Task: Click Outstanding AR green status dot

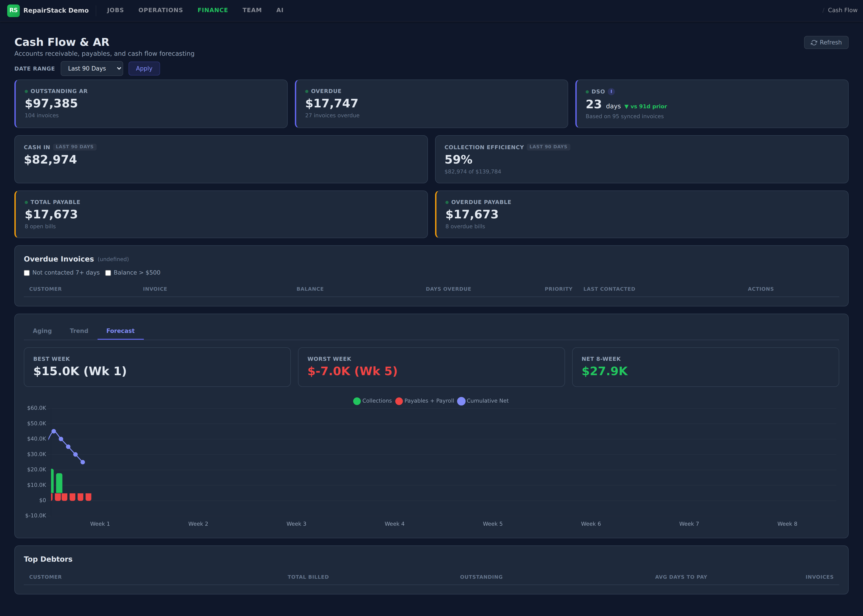Action: click(x=26, y=91)
